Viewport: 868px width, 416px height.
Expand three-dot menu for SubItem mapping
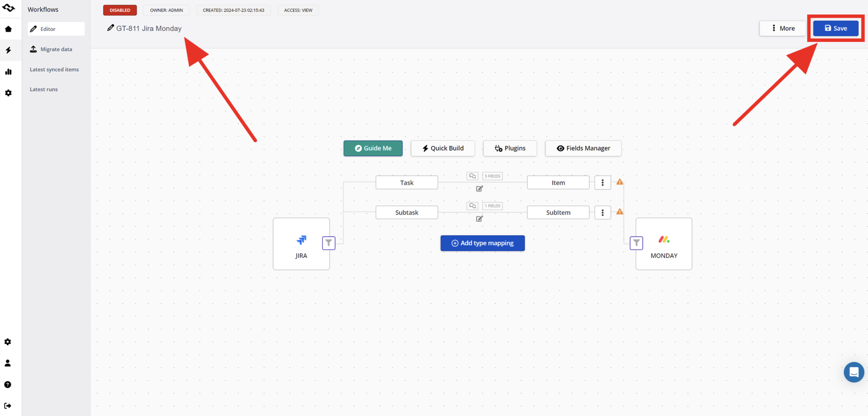[x=602, y=213]
